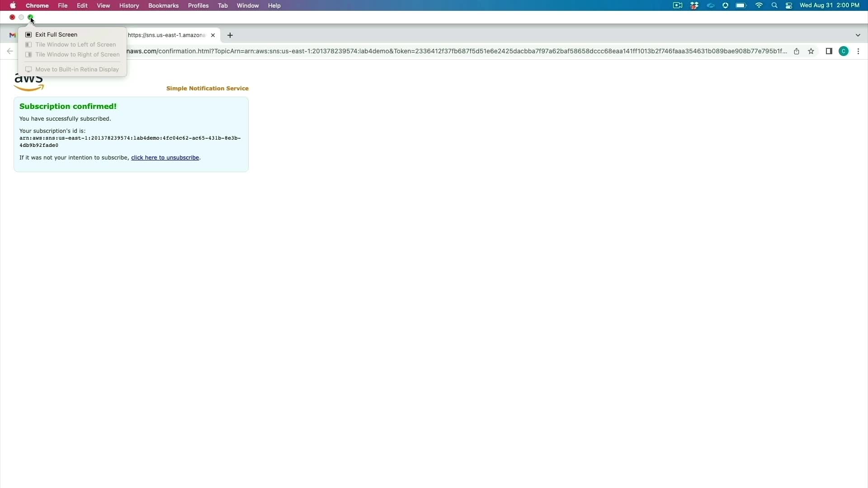Open the History menu
Viewport: 868px width, 488px height.
click(x=129, y=5)
